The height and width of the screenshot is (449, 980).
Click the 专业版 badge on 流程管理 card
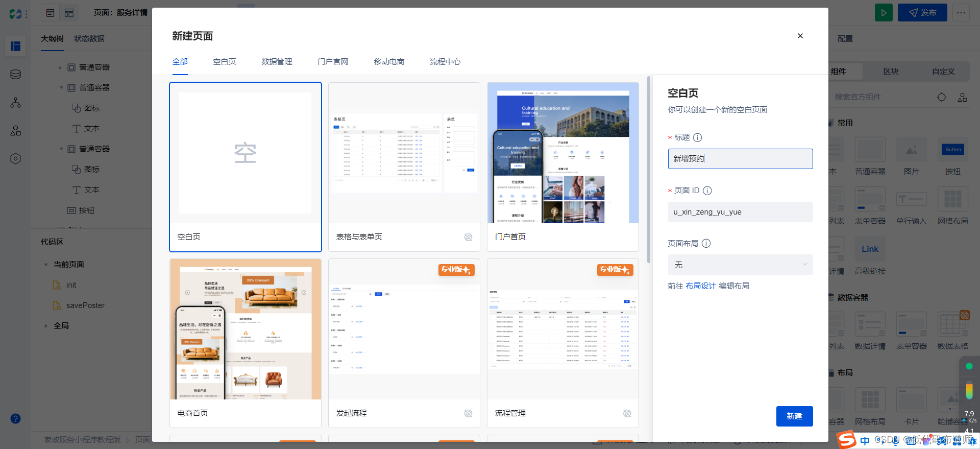(x=615, y=270)
